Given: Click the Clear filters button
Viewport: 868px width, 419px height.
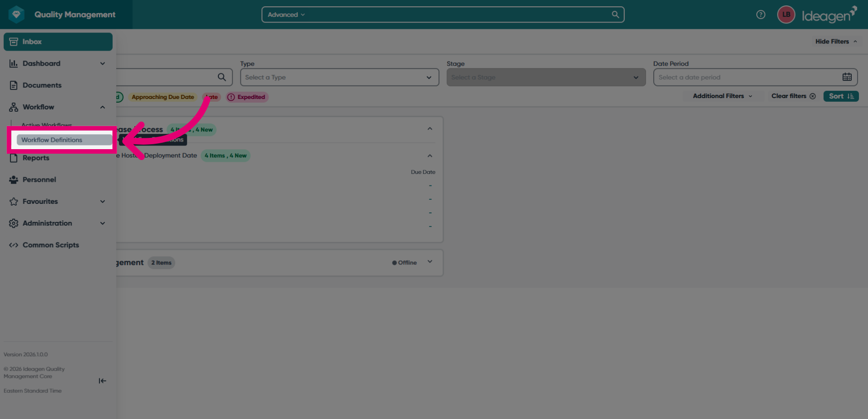Looking at the screenshot, I should (793, 96).
